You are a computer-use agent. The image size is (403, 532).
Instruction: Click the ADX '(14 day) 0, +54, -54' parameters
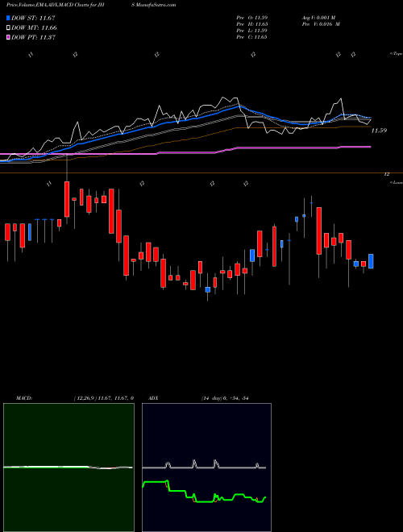point(225,398)
